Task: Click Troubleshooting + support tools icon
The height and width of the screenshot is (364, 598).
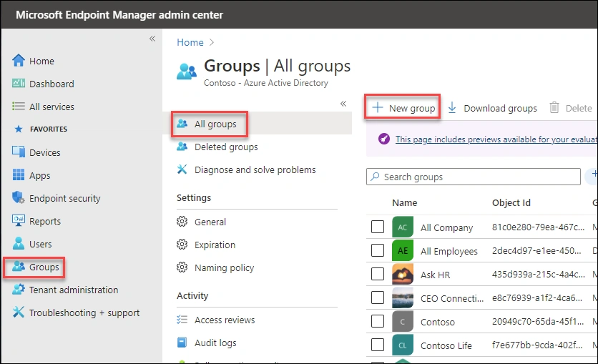Action: pos(19,313)
